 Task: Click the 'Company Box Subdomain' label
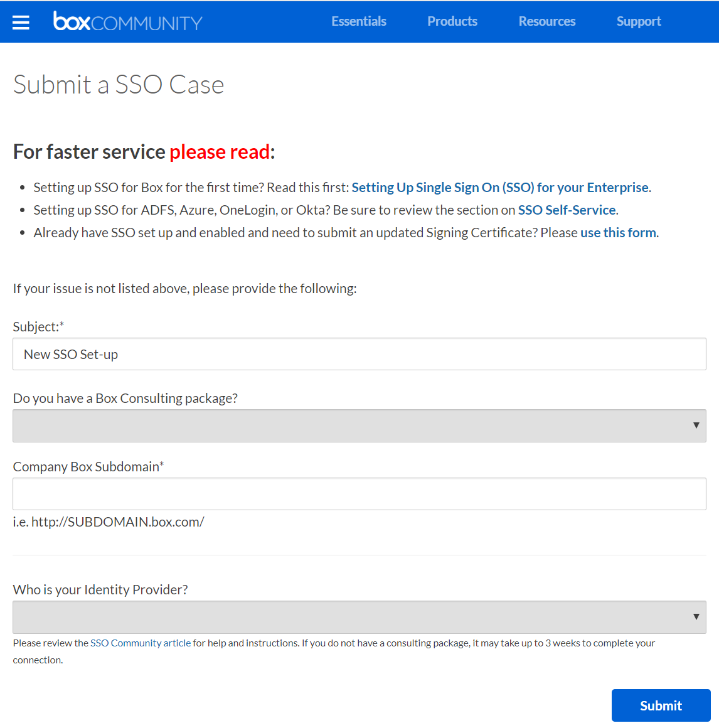[87, 467]
